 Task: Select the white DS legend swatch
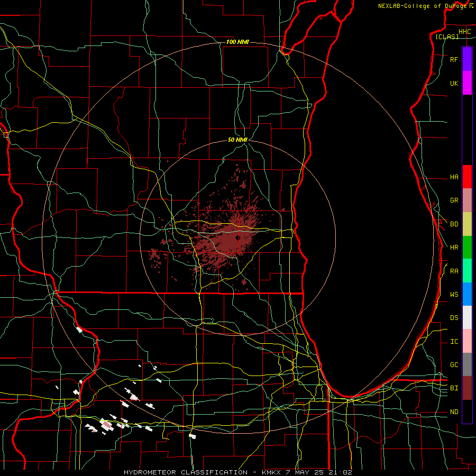coord(467,317)
